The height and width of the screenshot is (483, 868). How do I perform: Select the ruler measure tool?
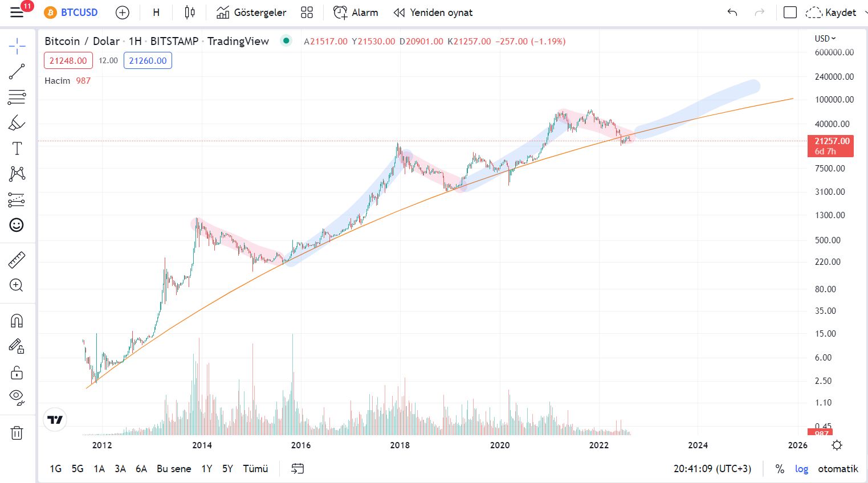pos(17,260)
